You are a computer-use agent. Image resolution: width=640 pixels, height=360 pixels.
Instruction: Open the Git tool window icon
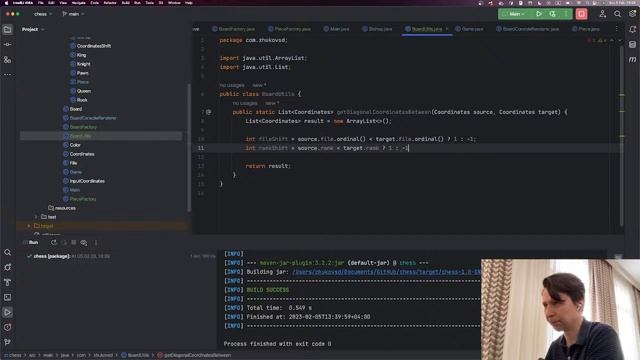[x=7, y=342]
